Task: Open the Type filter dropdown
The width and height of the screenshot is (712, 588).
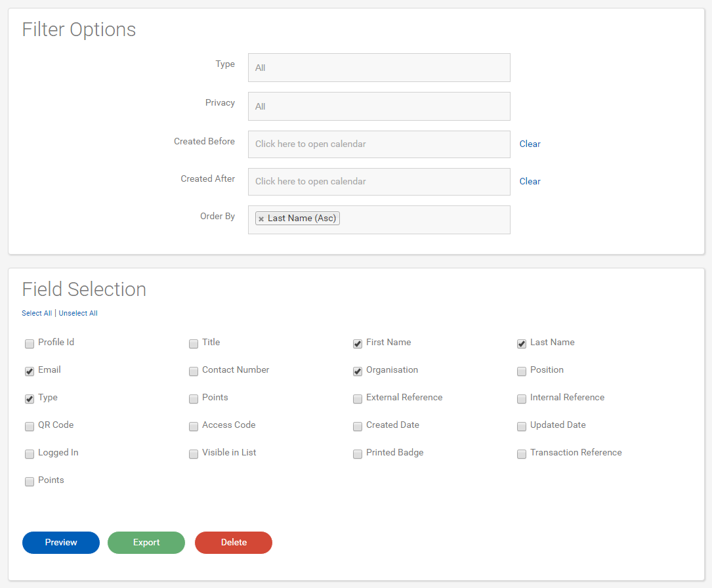Action: (379, 68)
